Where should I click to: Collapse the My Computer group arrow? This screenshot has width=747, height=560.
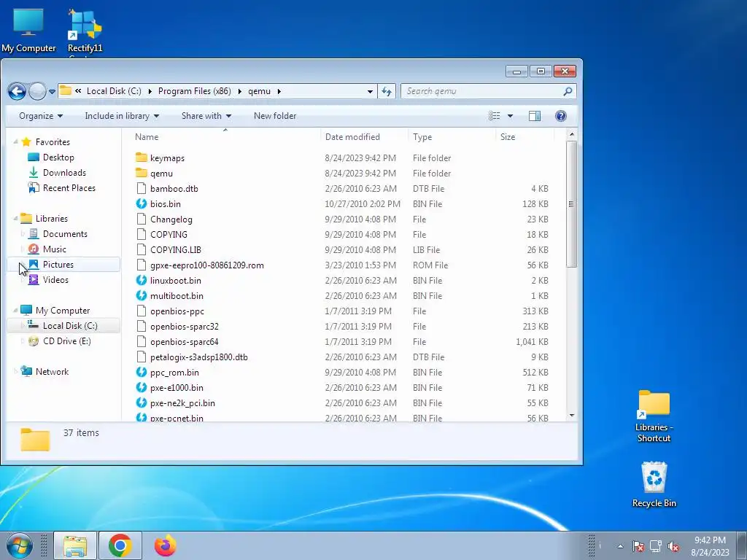[x=16, y=310]
